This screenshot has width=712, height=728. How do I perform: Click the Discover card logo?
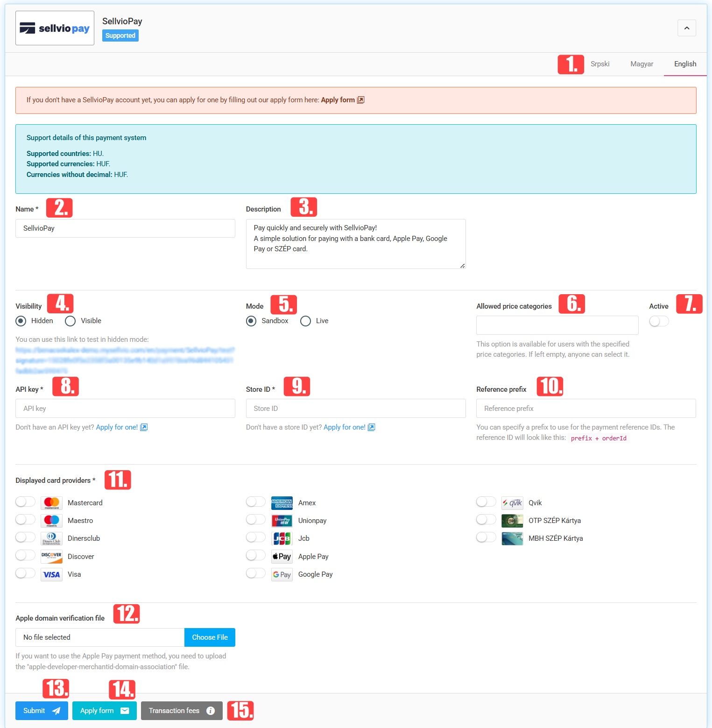[x=51, y=556]
